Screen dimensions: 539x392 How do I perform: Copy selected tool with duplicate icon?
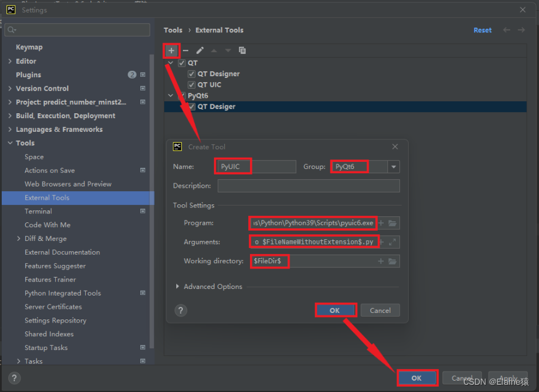242,50
